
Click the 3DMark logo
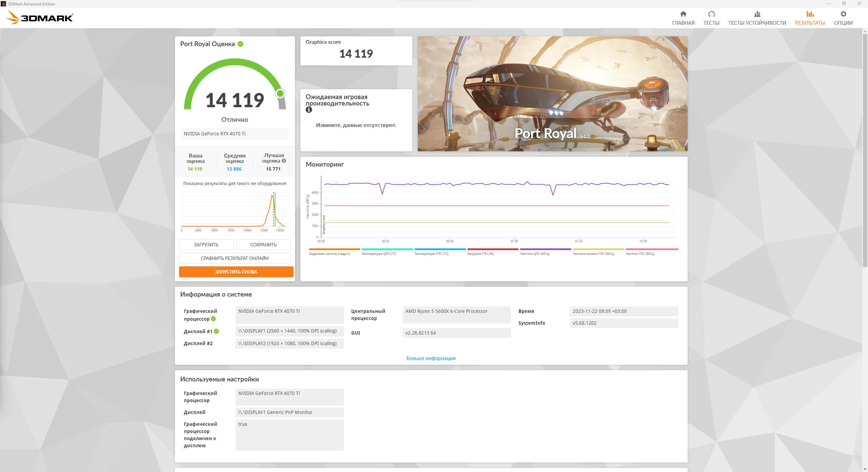[x=40, y=17]
